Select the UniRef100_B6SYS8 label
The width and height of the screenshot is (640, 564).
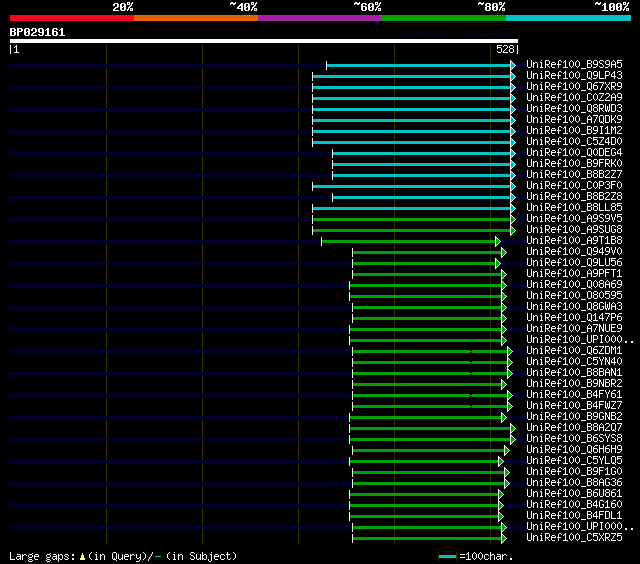pyautogui.click(x=574, y=439)
